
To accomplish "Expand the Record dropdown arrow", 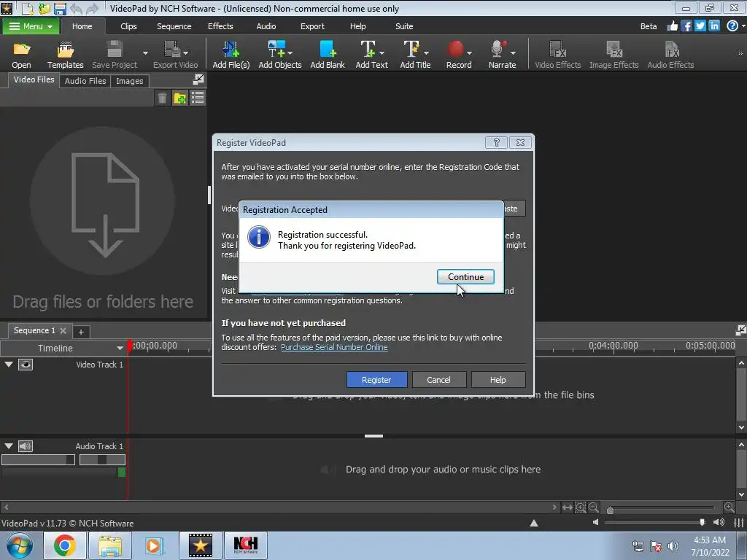I will (469, 52).
